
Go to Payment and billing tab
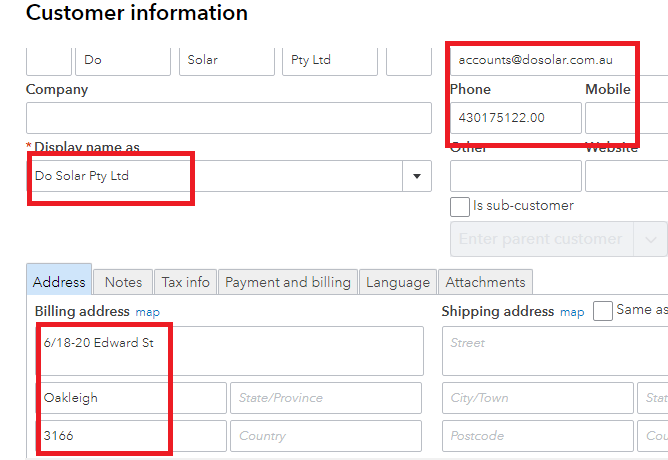pos(288,282)
